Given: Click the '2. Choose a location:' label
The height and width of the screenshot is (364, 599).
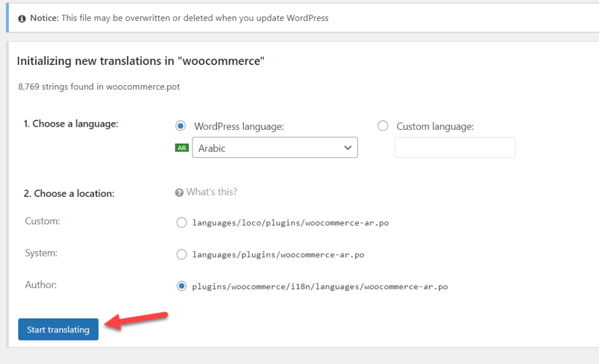Looking at the screenshot, I should pos(69,193).
